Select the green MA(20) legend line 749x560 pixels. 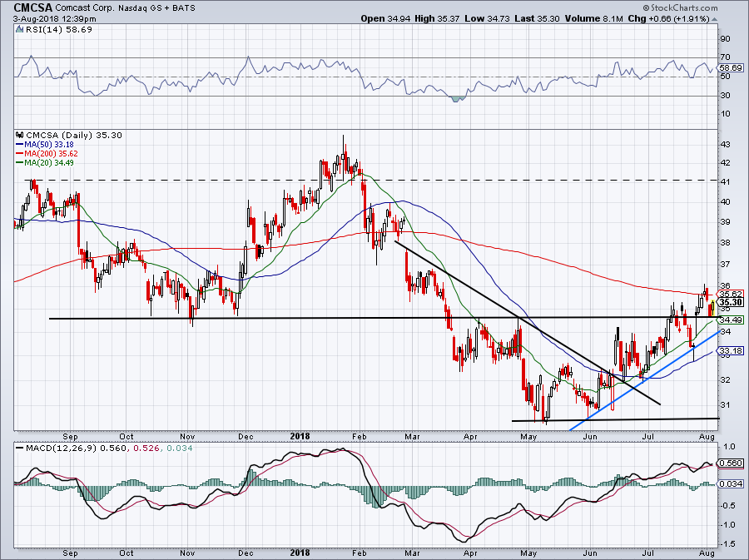point(20,163)
